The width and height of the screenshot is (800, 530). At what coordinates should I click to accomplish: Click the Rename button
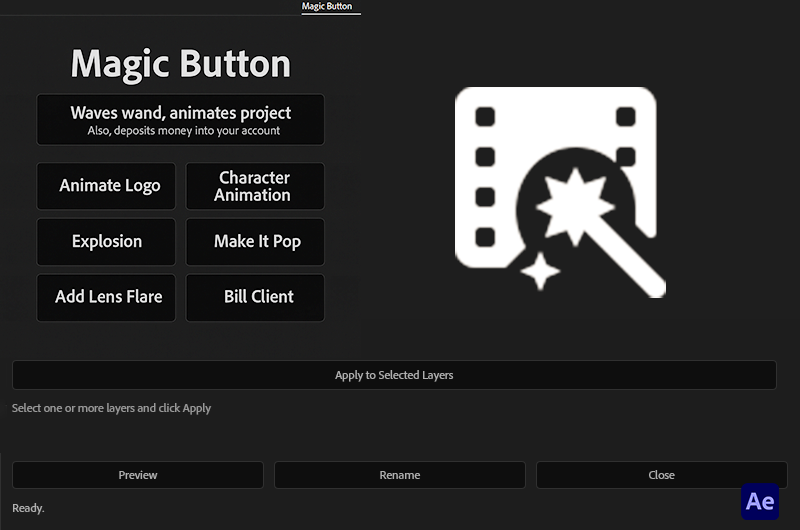tap(400, 475)
